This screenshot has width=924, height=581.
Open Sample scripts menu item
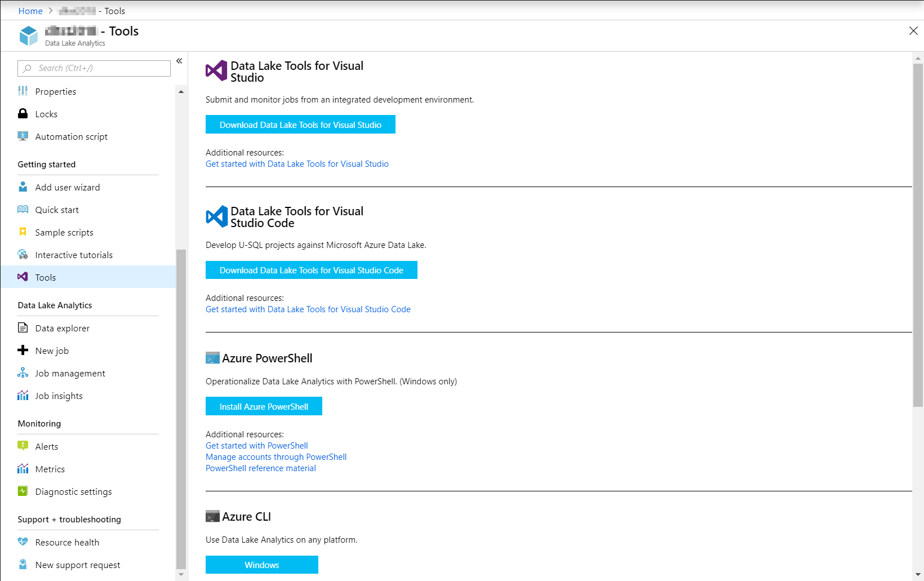(x=88, y=232)
